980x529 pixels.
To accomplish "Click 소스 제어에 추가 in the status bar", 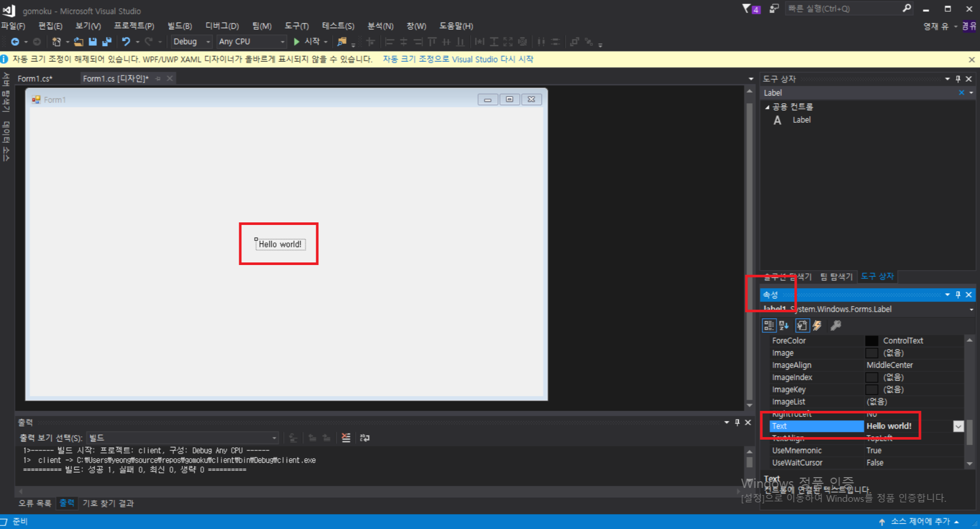I will (x=920, y=521).
